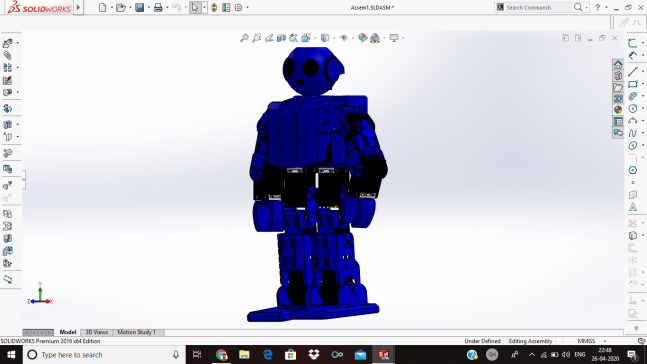Toggle the Exploded View icon
The width and height of the screenshot is (647, 364).
(x=7, y=186)
